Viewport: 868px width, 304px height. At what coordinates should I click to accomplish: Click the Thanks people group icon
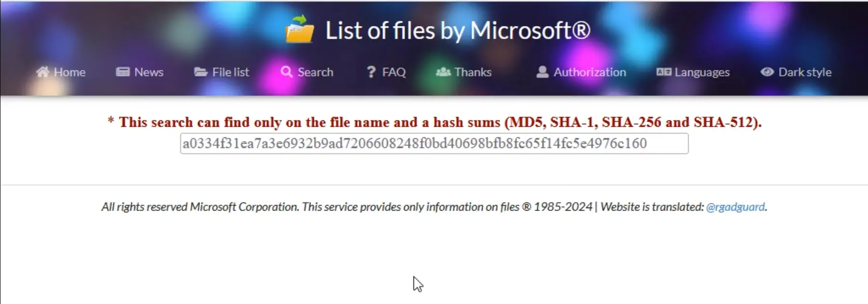[443, 72]
